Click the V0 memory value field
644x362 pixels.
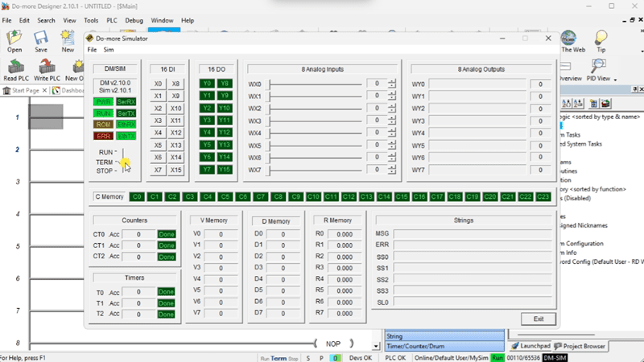[x=220, y=234]
